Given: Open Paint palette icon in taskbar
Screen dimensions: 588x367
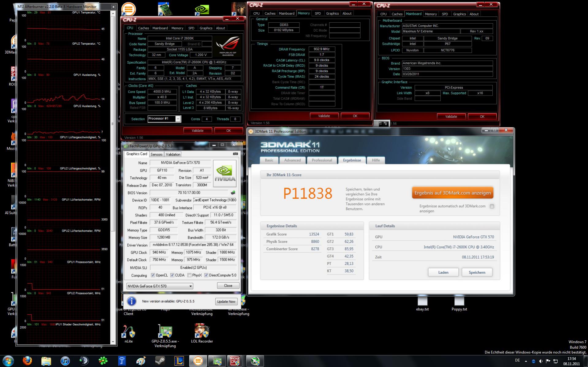Looking at the screenshot, I should [x=141, y=361].
